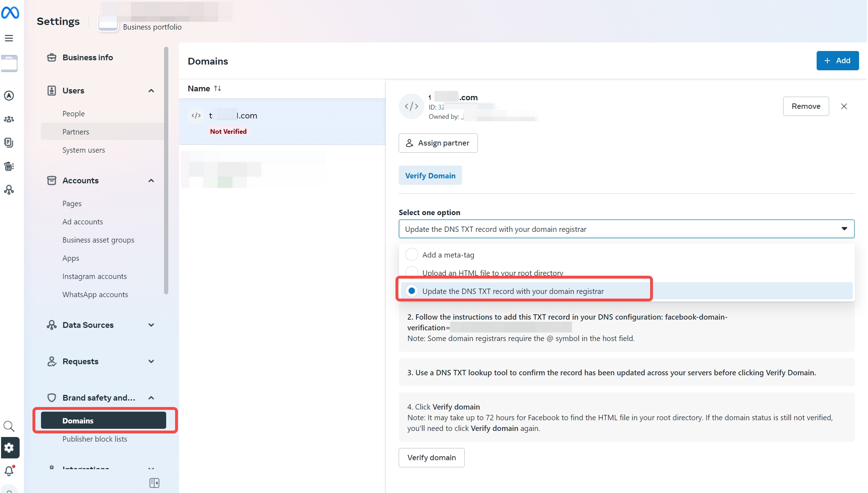Viewport: 868px width, 493px height.
Task: Click the Business info briefcase icon
Action: tap(52, 57)
